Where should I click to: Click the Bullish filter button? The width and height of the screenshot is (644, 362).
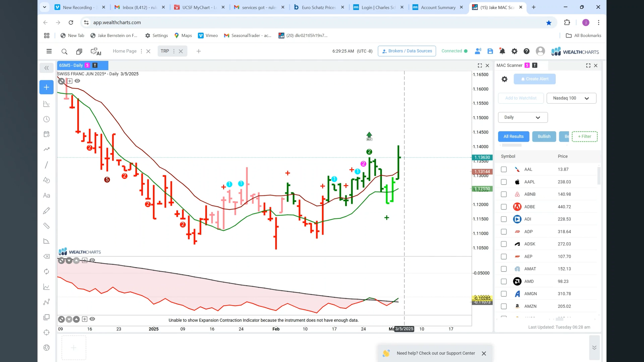tap(544, 136)
